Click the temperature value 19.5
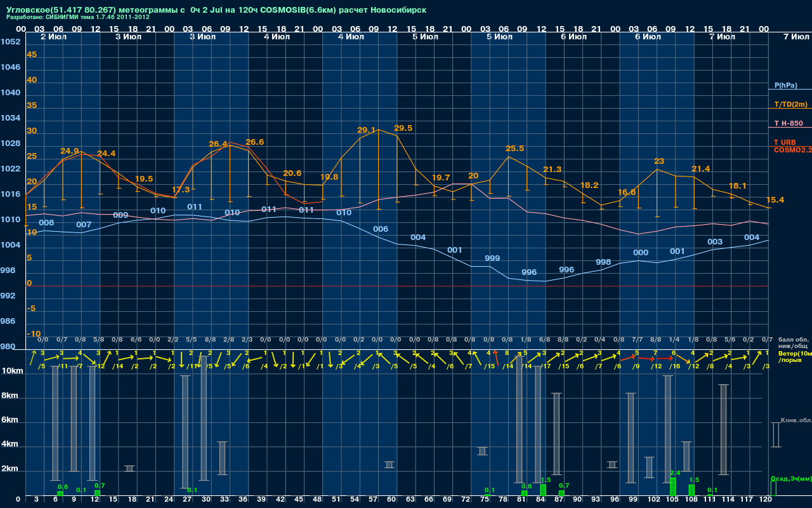 click(144, 179)
